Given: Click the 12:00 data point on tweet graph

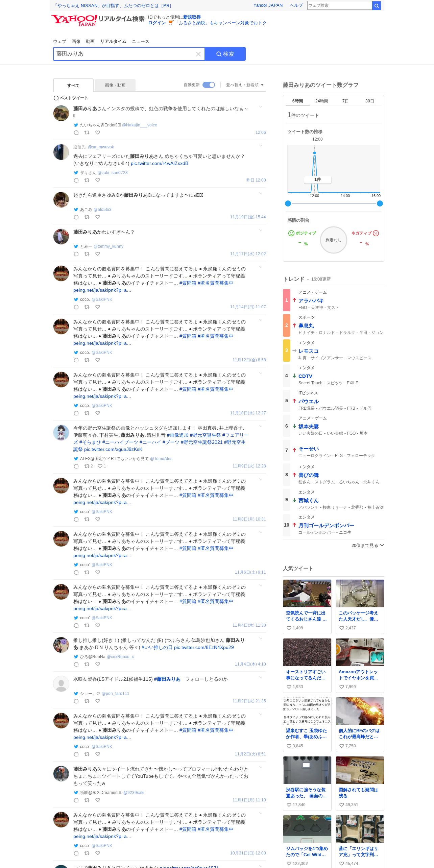Looking at the screenshot, I should [315, 153].
